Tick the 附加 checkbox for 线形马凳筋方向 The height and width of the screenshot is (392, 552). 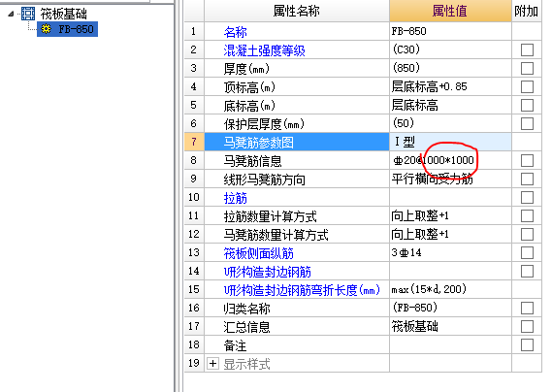coord(527,179)
